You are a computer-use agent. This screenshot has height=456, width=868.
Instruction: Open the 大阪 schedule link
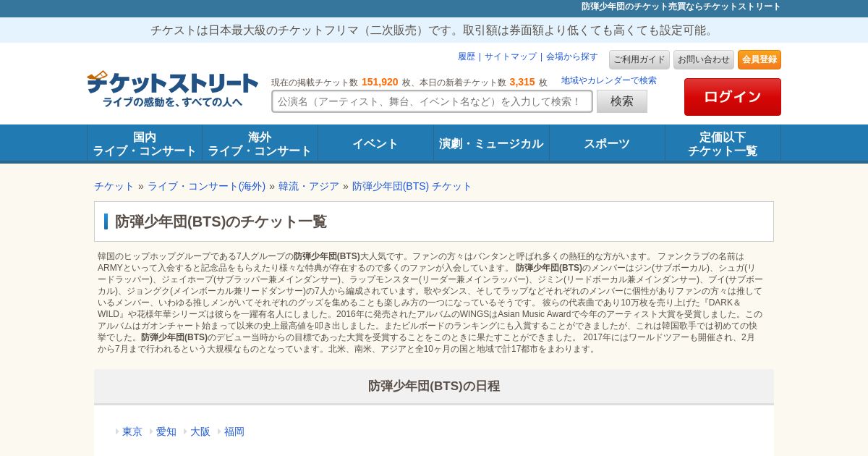[x=200, y=431]
